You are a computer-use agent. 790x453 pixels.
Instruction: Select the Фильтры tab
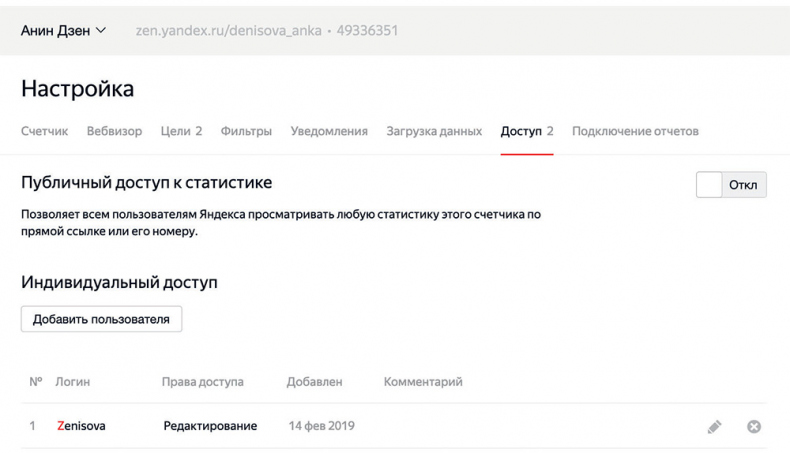point(246,131)
